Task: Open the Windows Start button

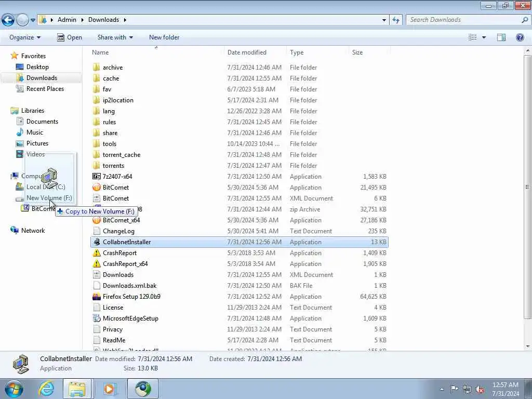Action: click(14, 389)
